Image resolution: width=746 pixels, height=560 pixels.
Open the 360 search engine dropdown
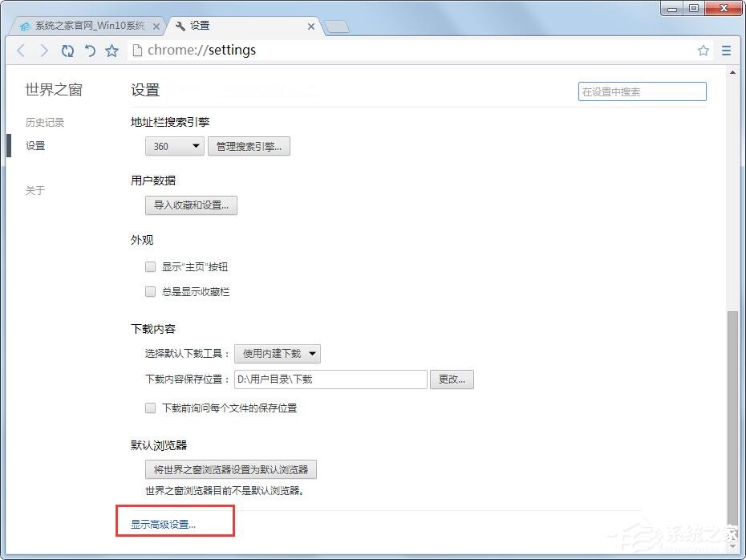[174, 146]
